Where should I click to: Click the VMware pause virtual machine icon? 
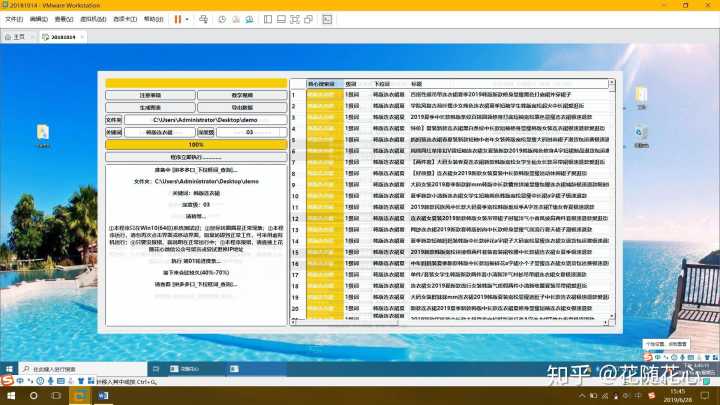click(x=177, y=19)
